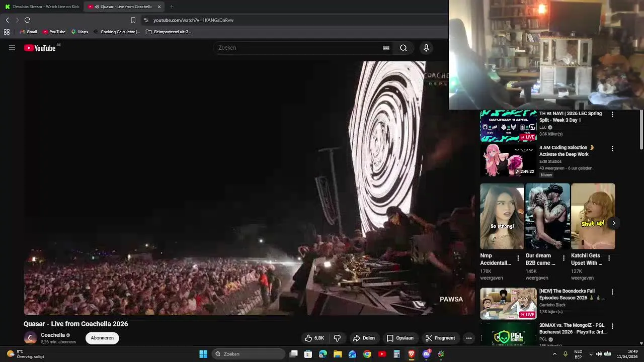The image size is (644, 362).
Task: Open options for Katchii Gets Upset short
Action: [609, 258]
